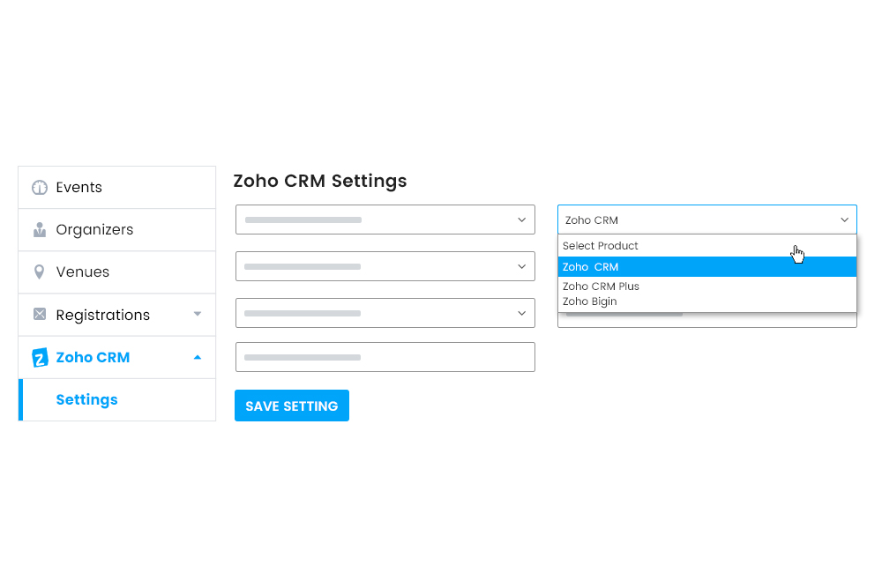Select Zoho CRM Plus from the product list
Image resolution: width=882 pixels, height=588 pixels.
pyautogui.click(x=601, y=286)
